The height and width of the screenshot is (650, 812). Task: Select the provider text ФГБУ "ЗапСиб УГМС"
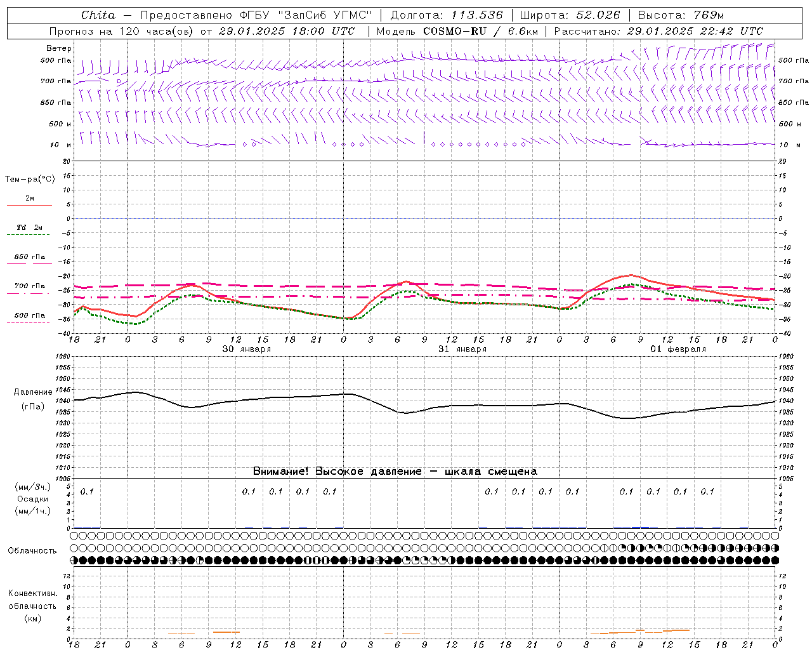306,15
